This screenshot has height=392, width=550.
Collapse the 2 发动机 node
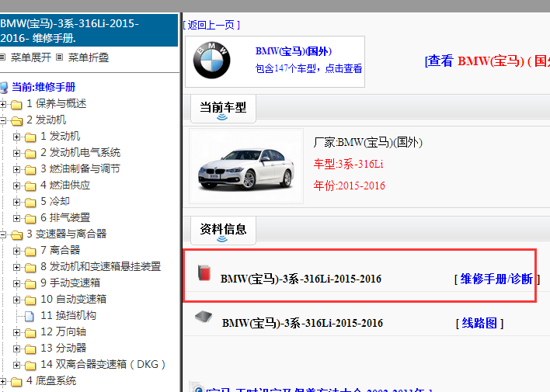(3, 120)
